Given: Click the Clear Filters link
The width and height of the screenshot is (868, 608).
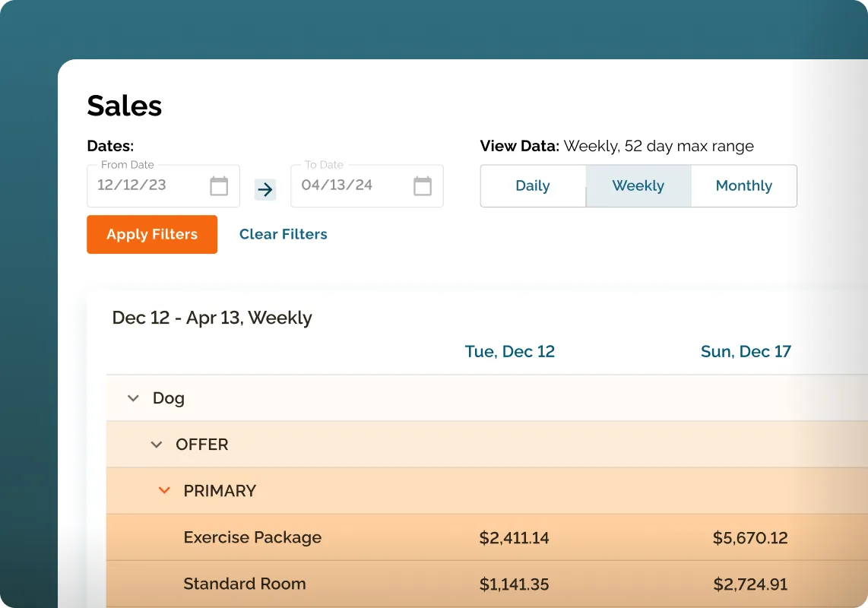Looking at the screenshot, I should coord(283,234).
